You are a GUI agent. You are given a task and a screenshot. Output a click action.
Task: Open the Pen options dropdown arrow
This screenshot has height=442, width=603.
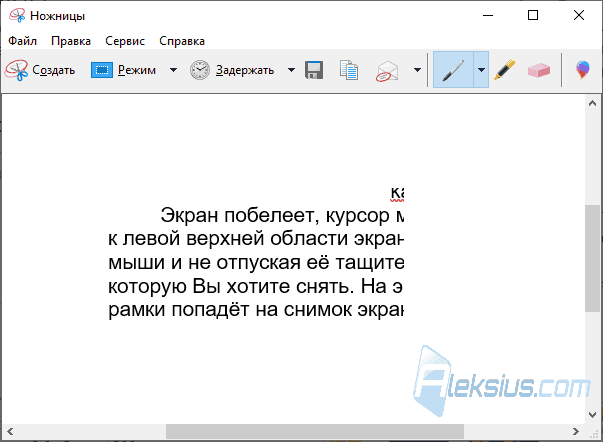(x=481, y=70)
